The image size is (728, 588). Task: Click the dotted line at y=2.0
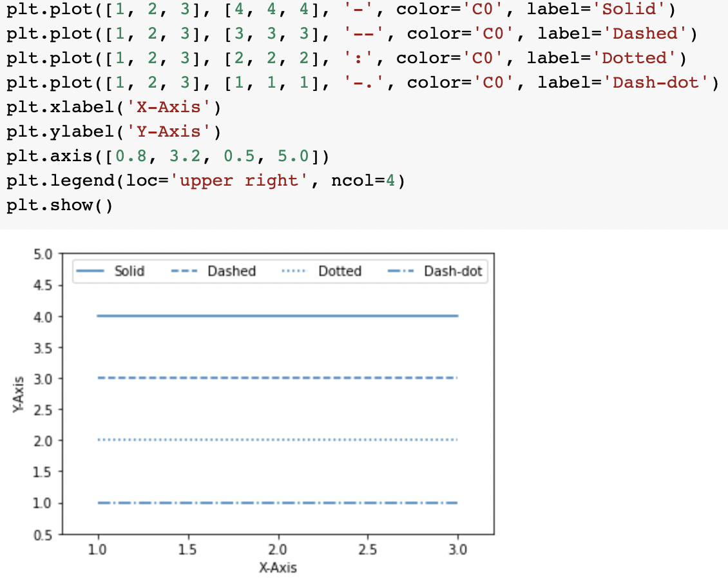point(278,440)
